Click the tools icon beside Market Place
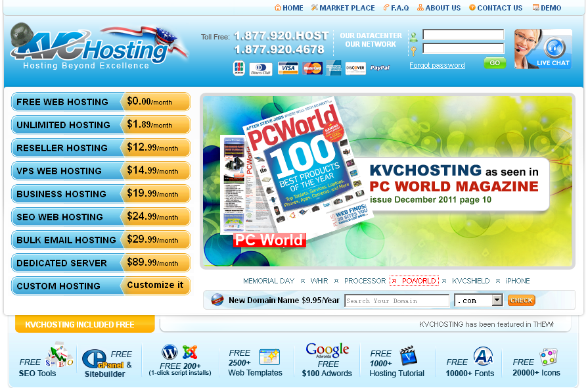The width and height of the screenshot is (588, 388). pos(314,7)
